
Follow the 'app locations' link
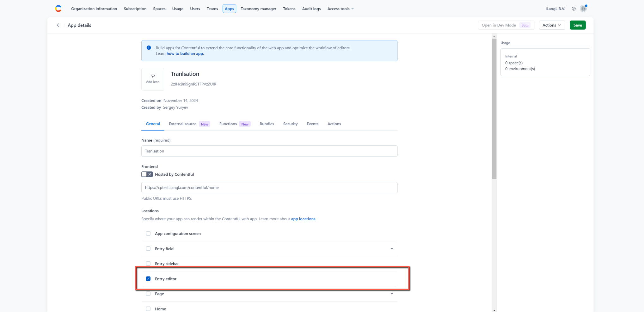point(303,219)
